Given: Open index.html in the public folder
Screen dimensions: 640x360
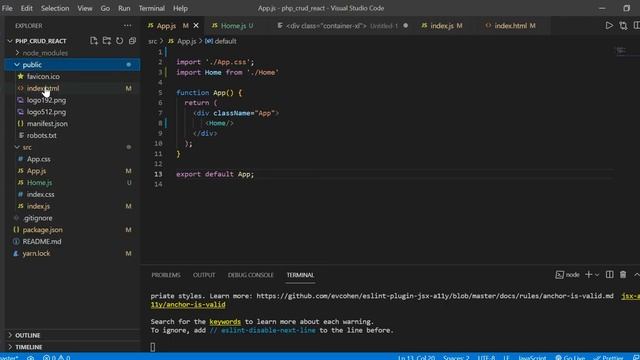Looking at the screenshot, I should click(x=43, y=89).
